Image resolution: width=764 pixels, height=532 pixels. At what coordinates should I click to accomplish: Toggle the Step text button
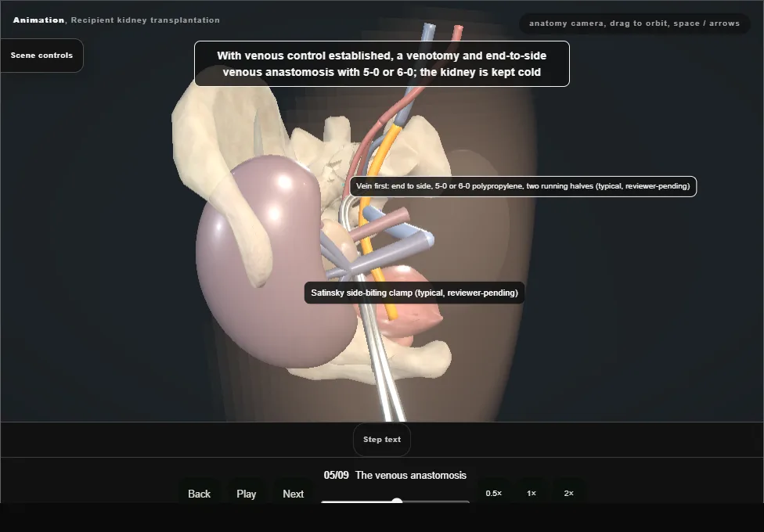[x=382, y=440]
